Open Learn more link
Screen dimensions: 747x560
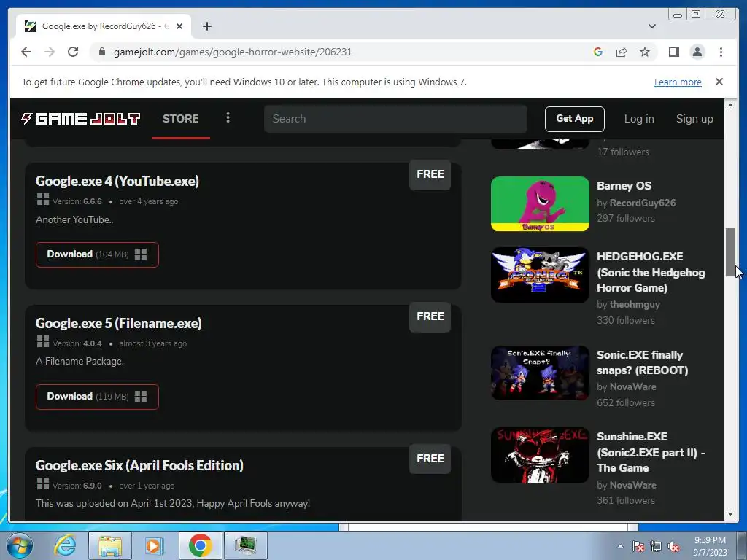[x=678, y=82]
